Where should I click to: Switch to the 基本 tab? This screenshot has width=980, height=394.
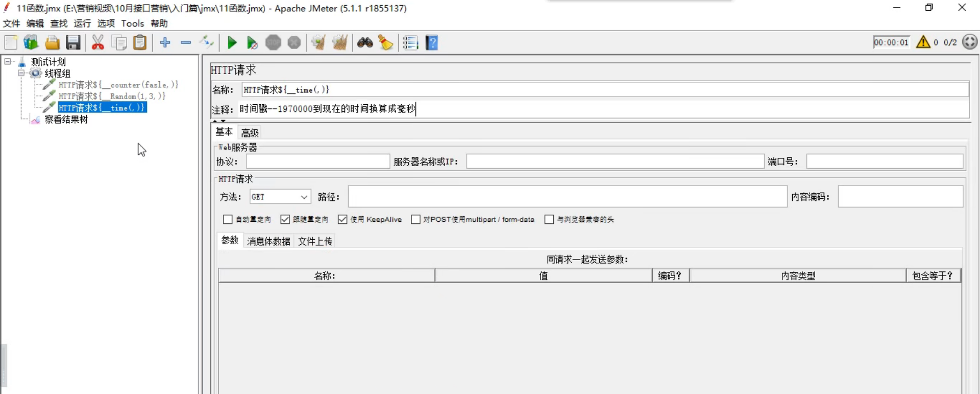pyautogui.click(x=224, y=132)
